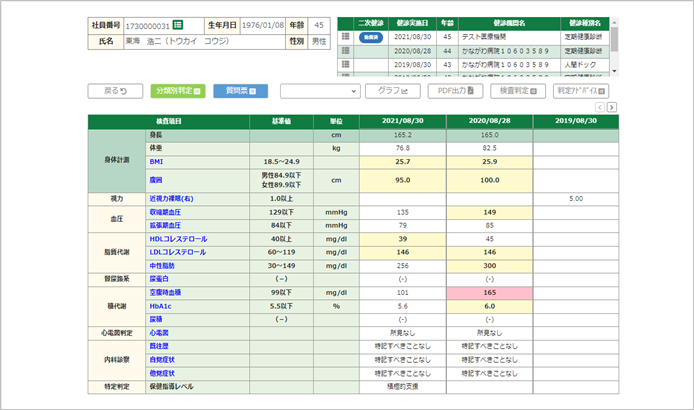Click the 基準値 table header
The width and height of the screenshot is (694, 410).
point(281,121)
